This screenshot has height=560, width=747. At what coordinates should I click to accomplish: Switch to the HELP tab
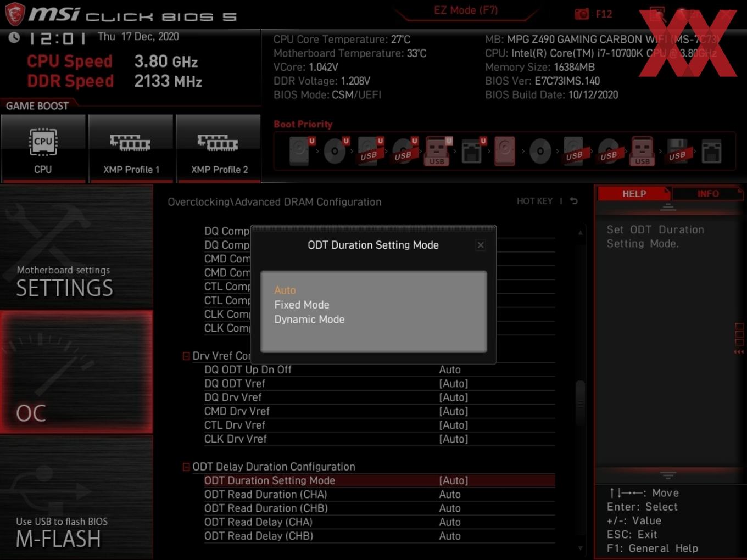click(634, 194)
